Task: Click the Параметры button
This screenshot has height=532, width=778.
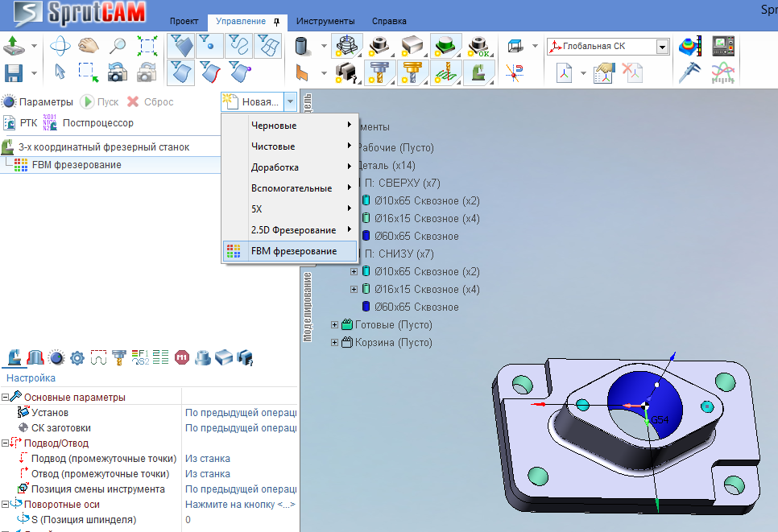Action: [38, 101]
